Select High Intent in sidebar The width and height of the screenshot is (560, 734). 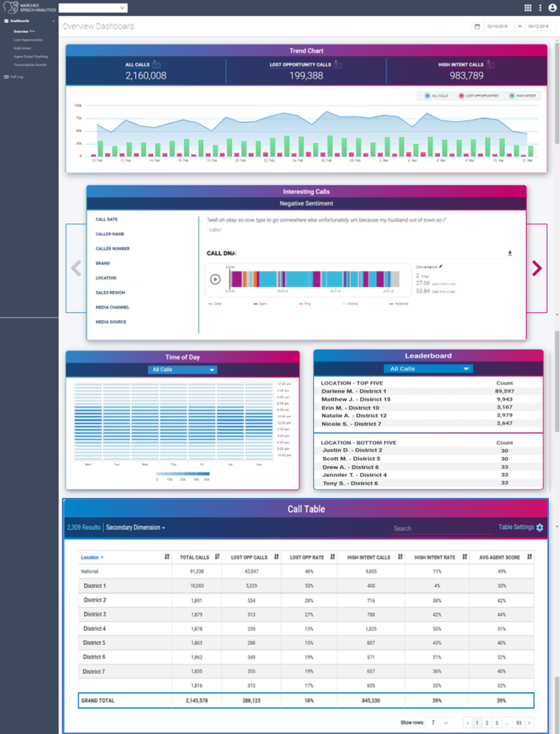tap(22, 48)
